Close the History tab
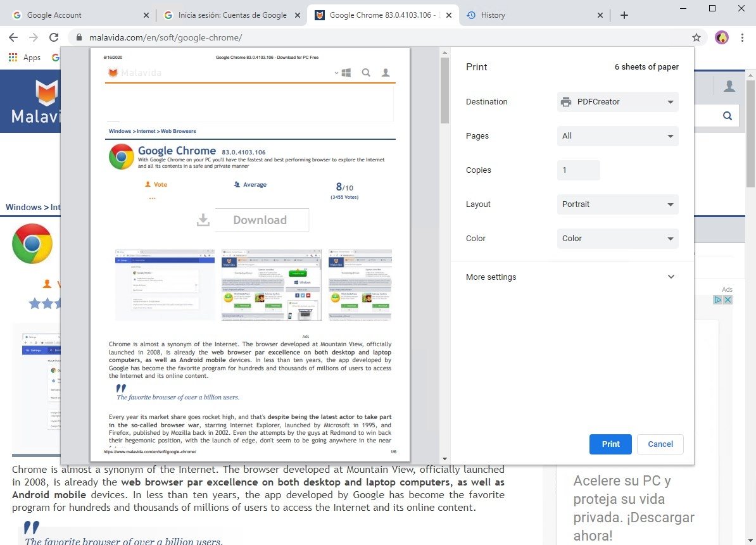Screen dimensions: 756x545 click(600, 15)
